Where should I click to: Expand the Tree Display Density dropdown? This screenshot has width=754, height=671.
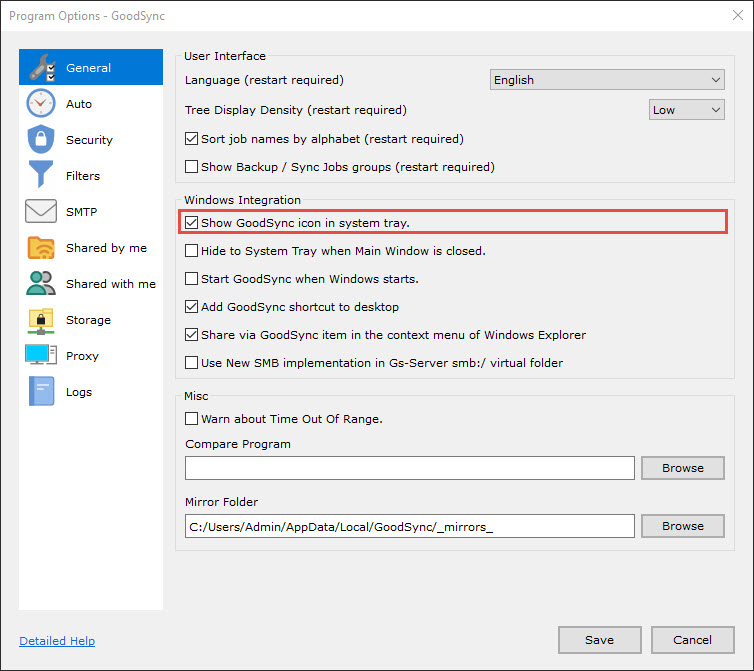[686, 110]
